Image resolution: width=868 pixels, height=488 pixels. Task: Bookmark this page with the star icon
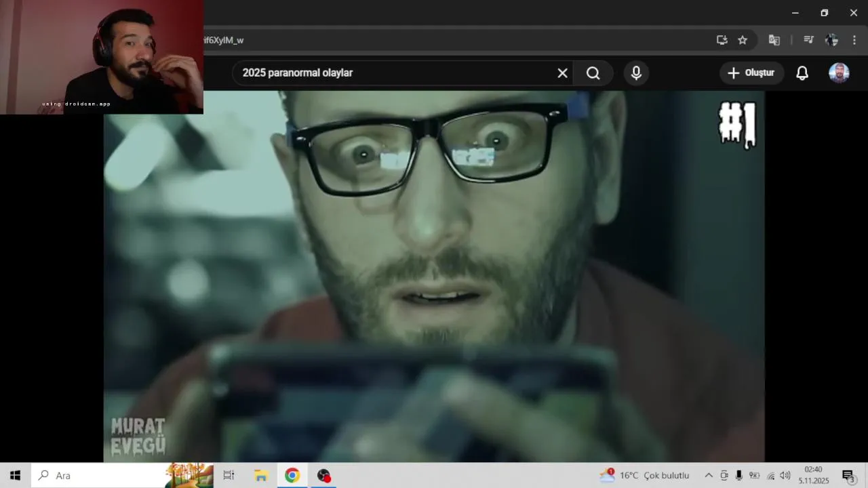pos(743,40)
